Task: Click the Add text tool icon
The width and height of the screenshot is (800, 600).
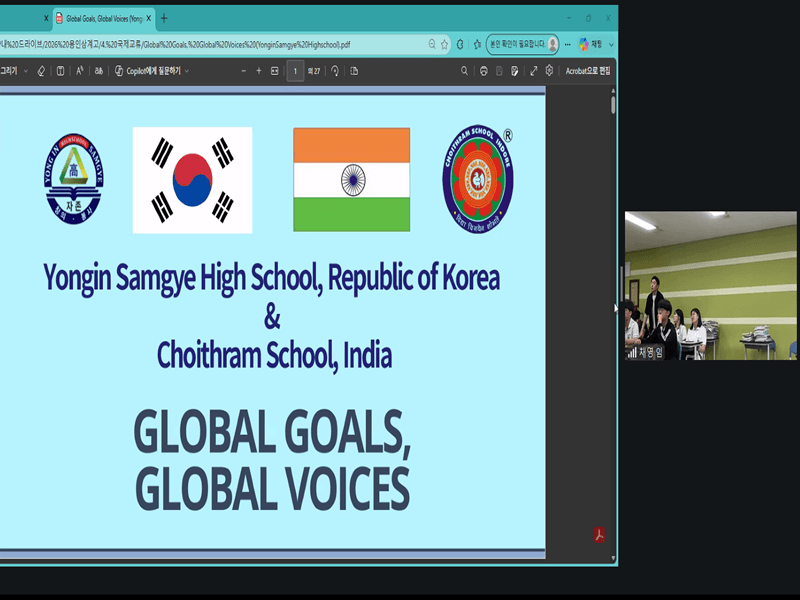Action: coord(60,71)
